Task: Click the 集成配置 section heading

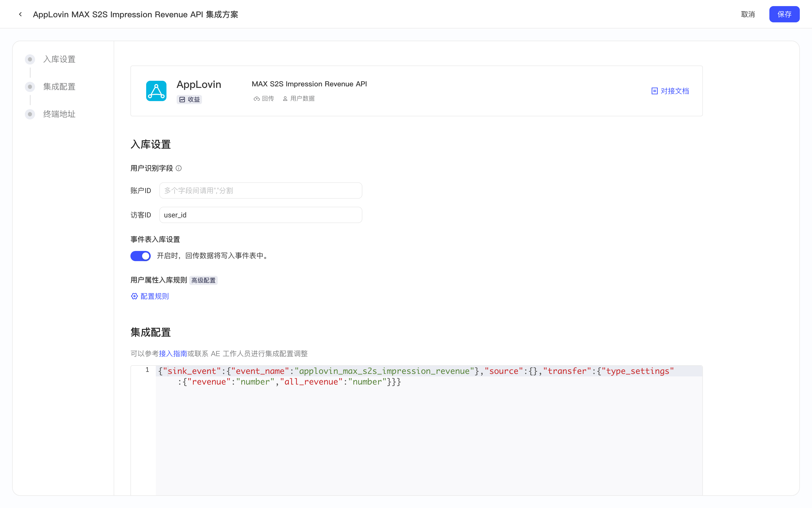Action: tap(151, 333)
